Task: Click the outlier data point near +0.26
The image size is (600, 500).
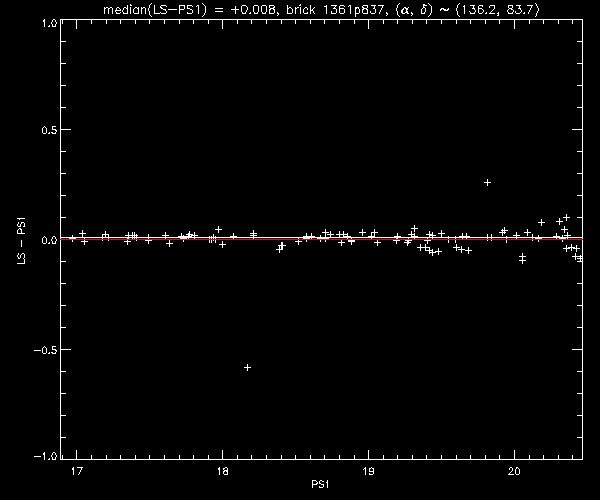Action: [x=487, y=182]
